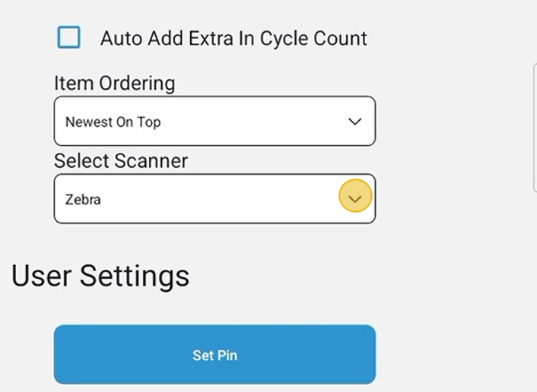
Task: Click the Item Ordering field label
Action: [114, 83]
